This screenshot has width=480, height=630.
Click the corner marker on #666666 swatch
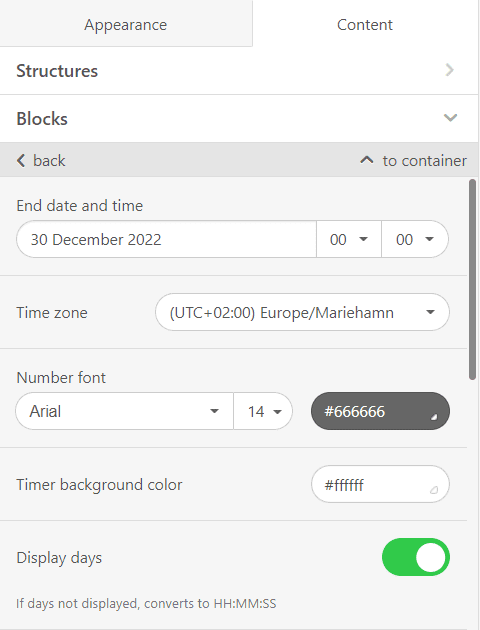(x=434, y=417)
